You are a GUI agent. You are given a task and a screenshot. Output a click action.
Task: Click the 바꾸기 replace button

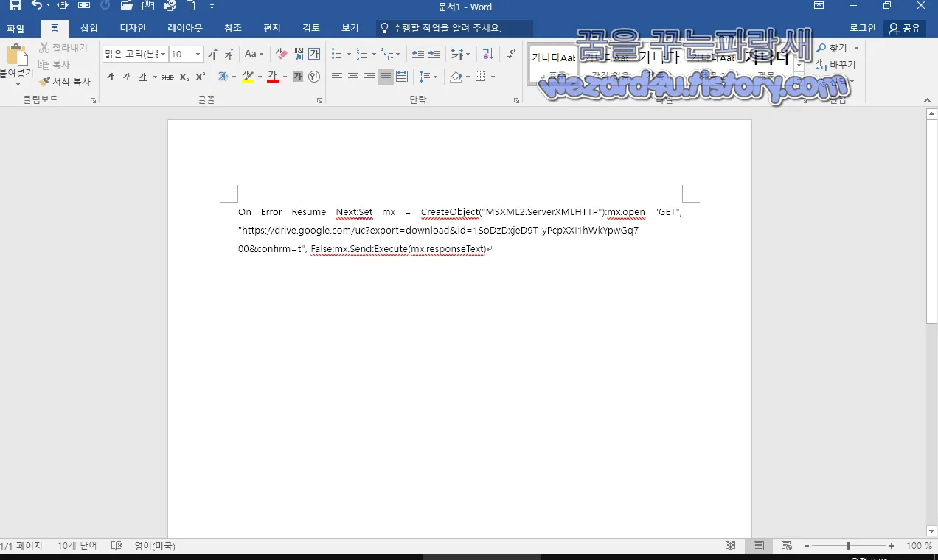[x=836, y=65]
